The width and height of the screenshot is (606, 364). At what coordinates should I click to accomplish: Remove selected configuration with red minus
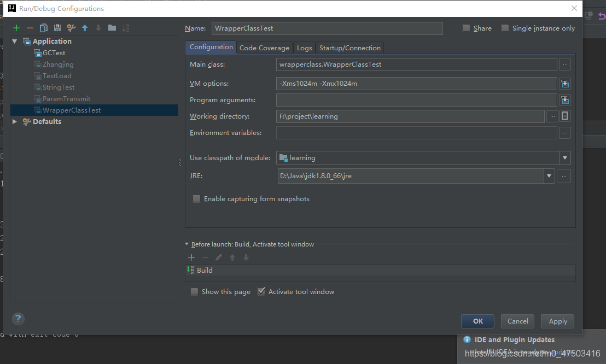click(30, 28)
